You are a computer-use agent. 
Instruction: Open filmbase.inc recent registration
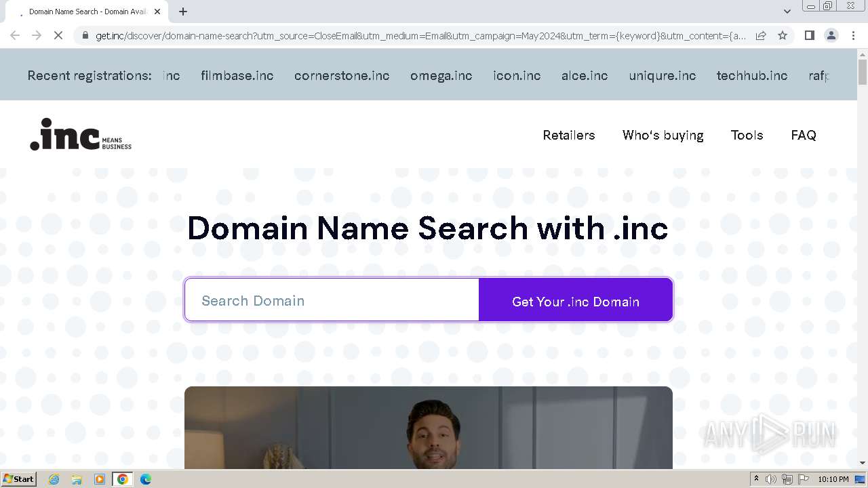[x=237, y=75]
